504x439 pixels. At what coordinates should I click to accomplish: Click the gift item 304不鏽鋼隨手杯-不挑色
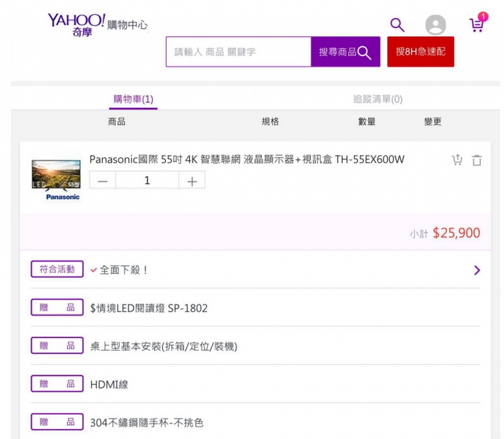(146, 423)
